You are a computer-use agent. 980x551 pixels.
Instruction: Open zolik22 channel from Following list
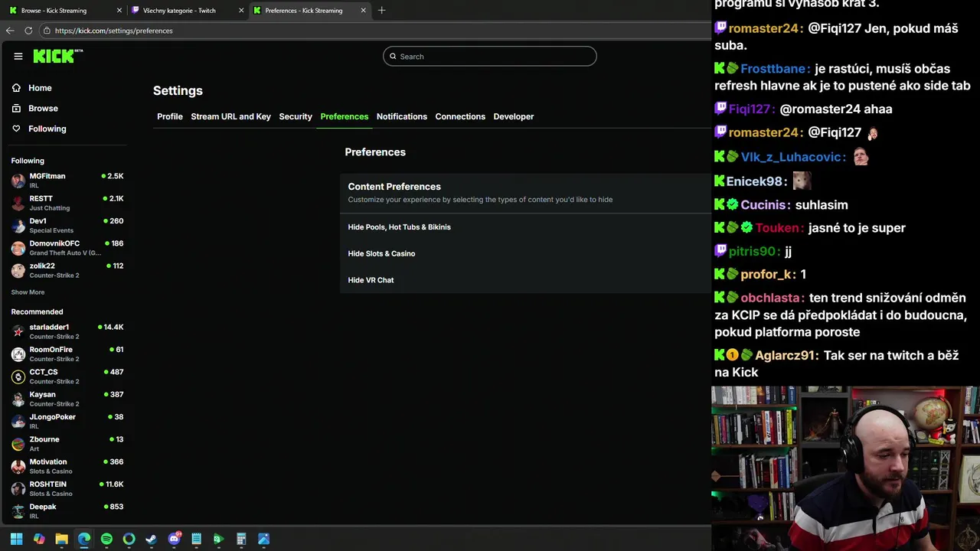[x=67, y=270]
